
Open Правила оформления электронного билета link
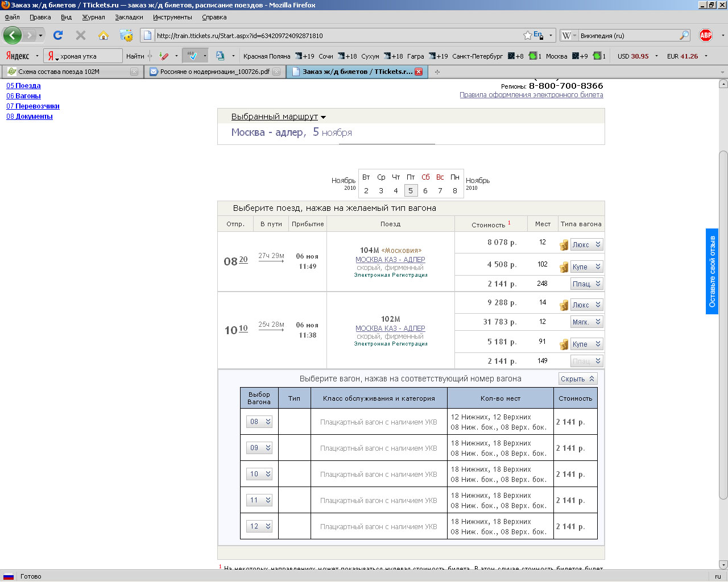(x=531, y=95)
